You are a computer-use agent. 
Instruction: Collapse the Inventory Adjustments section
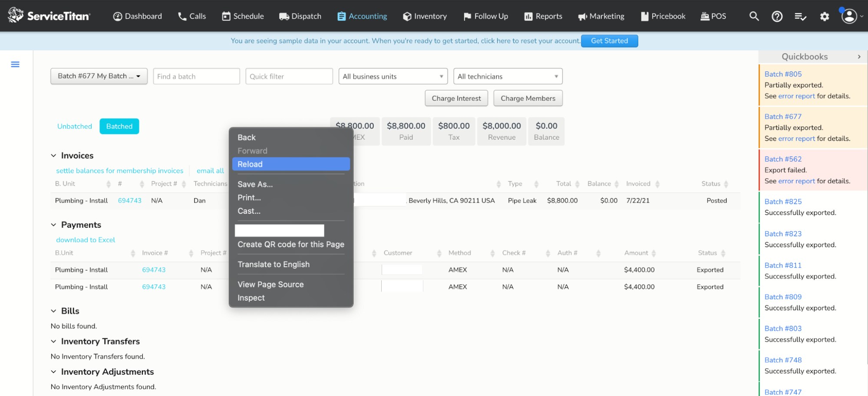tap(53, 372)
